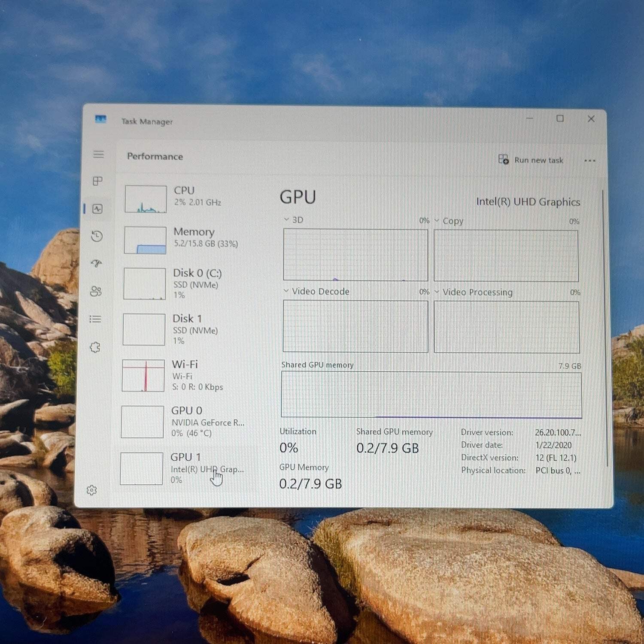Screen dimensions: 644x644
Task: Maximize the Task Manager window
Action: click(560, 118)
